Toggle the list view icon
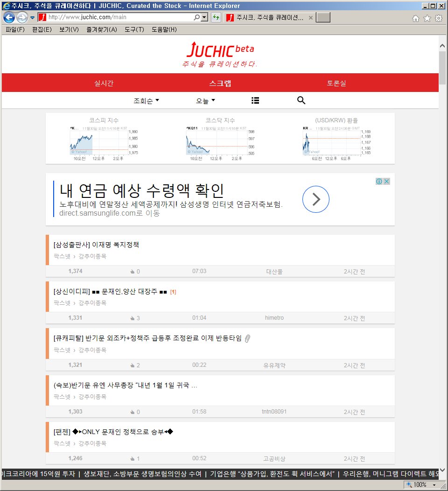Viewport: 448px width, 491px height. [255, 100]
